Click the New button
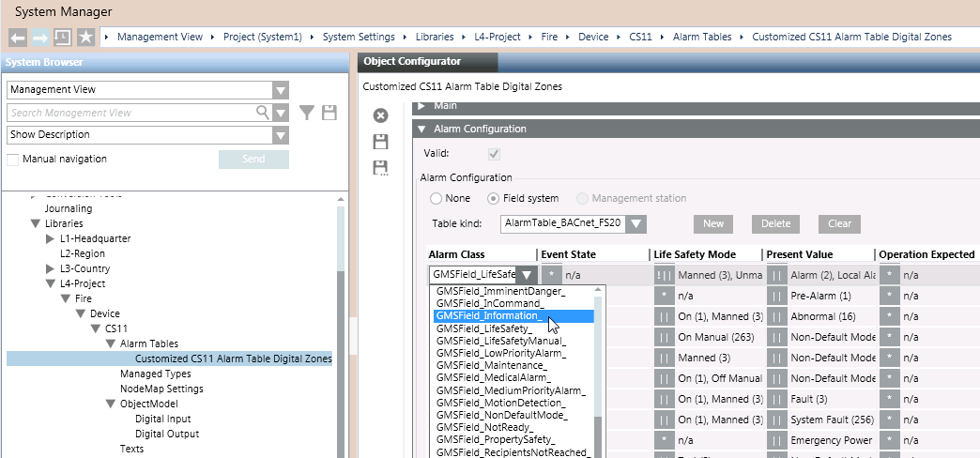 pos(712,224)
